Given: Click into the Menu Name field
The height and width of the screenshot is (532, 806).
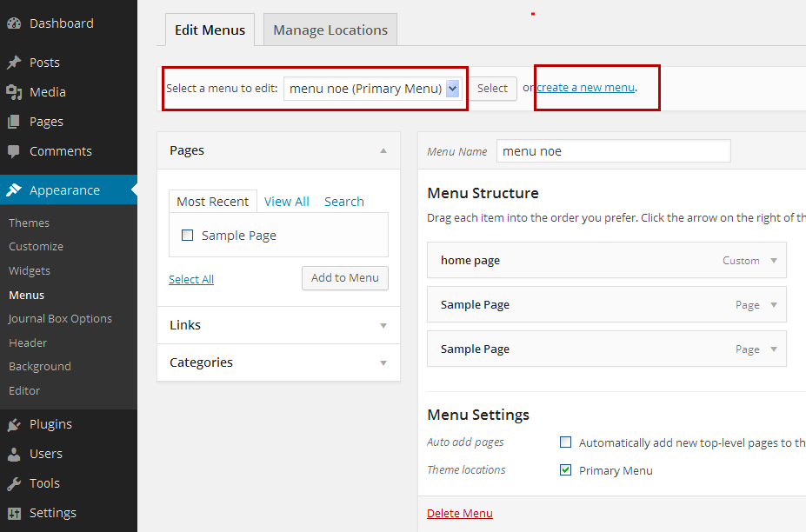Looking at the screenshot, I should point(613,151).
